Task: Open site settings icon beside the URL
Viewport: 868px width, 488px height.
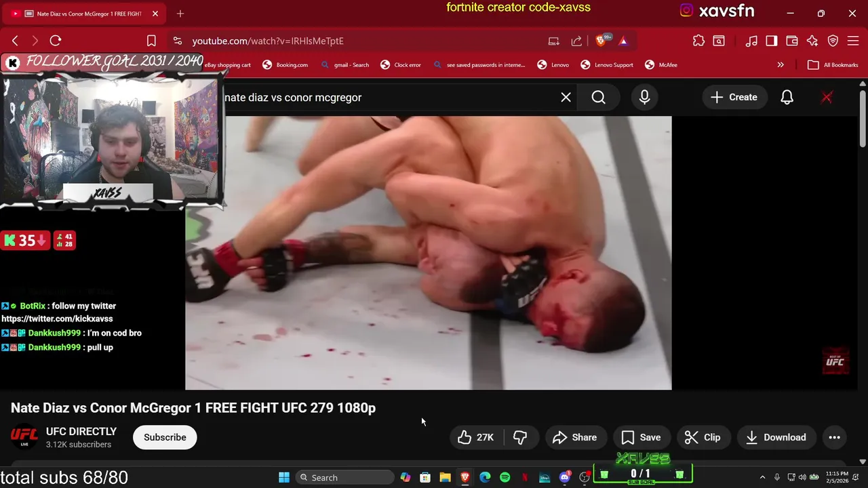Action: [x=177, y=41]
